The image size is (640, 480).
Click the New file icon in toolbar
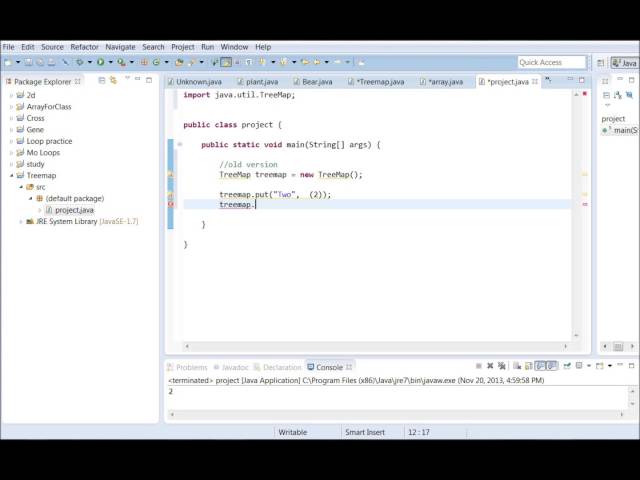pyautogui.click(x=8, y=62)
